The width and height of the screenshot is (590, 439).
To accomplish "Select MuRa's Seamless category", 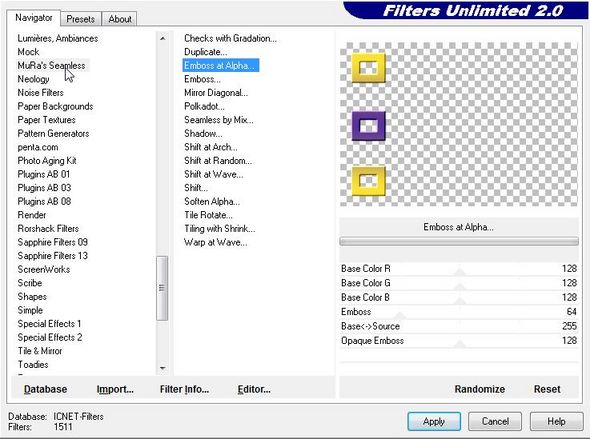I will [52, 65].
